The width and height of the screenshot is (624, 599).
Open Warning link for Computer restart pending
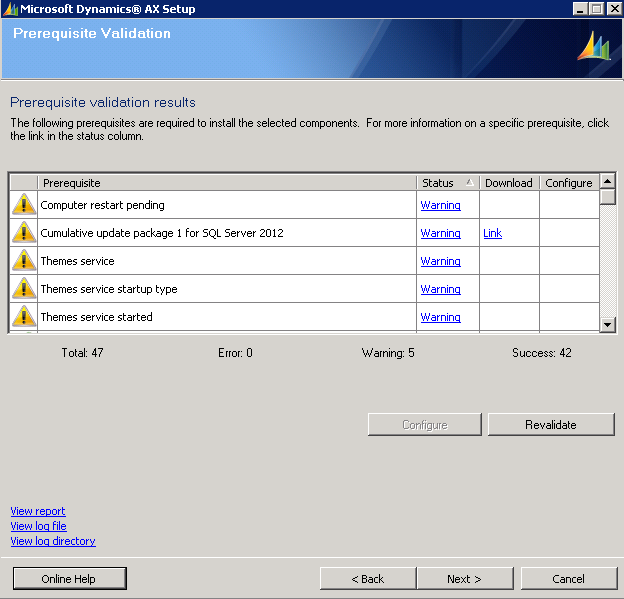click(x=441, y=205)
